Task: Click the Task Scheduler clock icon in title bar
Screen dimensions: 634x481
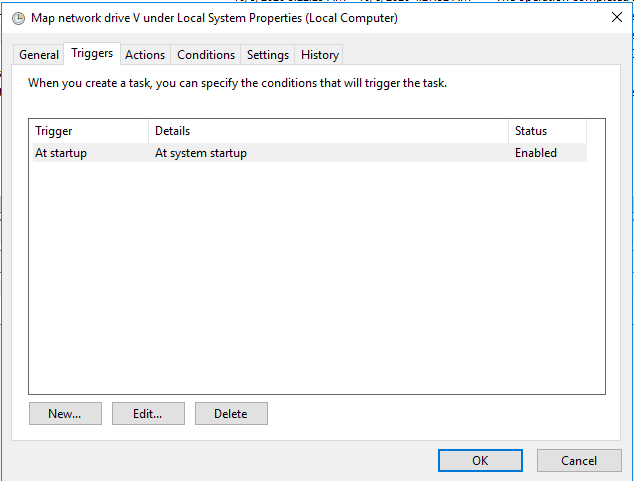Action: 18,17
